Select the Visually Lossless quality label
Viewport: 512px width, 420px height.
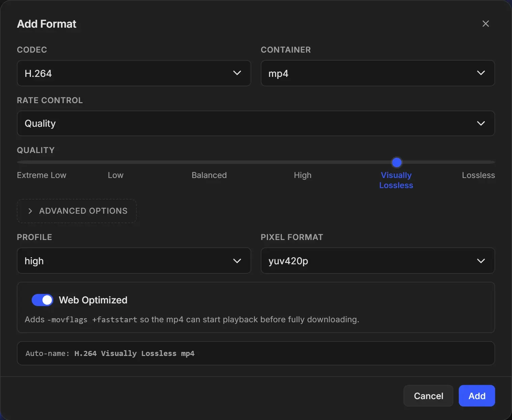[x=396, y=180]
